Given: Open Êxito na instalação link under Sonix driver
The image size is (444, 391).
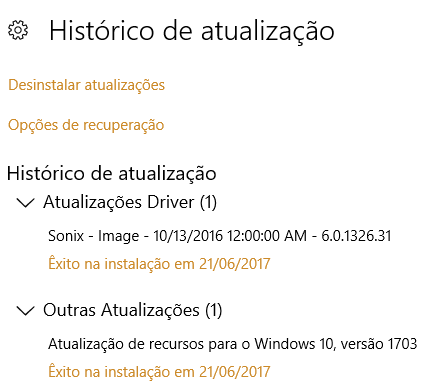Looking at the screenshot, I should tap(159, 264).
